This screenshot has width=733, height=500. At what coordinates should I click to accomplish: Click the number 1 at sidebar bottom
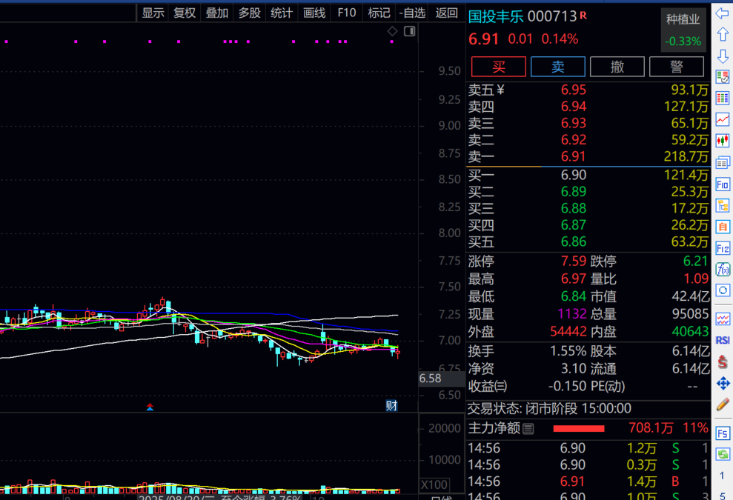click(722, 476)
